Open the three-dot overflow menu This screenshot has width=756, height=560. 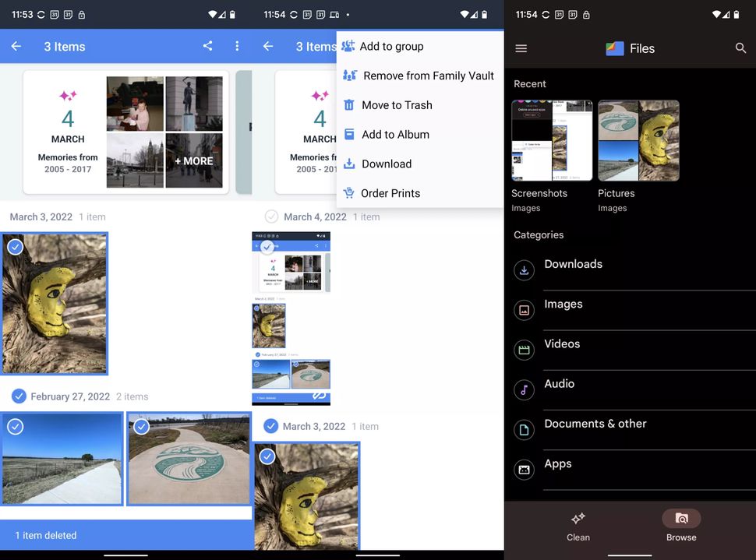click(x=237, y=47)
